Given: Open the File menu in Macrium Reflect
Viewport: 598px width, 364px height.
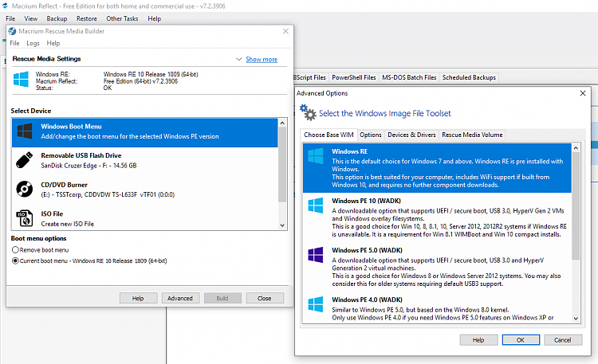Looking at the screenshot, I should click(10, 18).
